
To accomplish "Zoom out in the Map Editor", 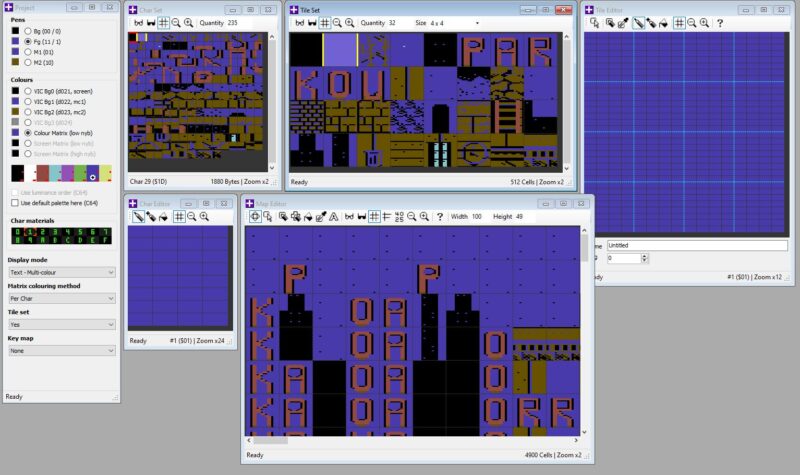I will (x=412, y=217).
